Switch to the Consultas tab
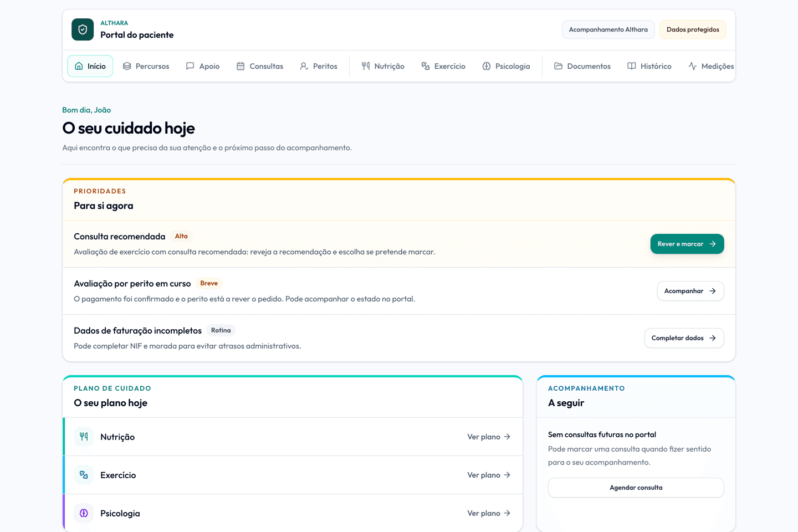This screenshot has height=532, width=798. (260, 66)
